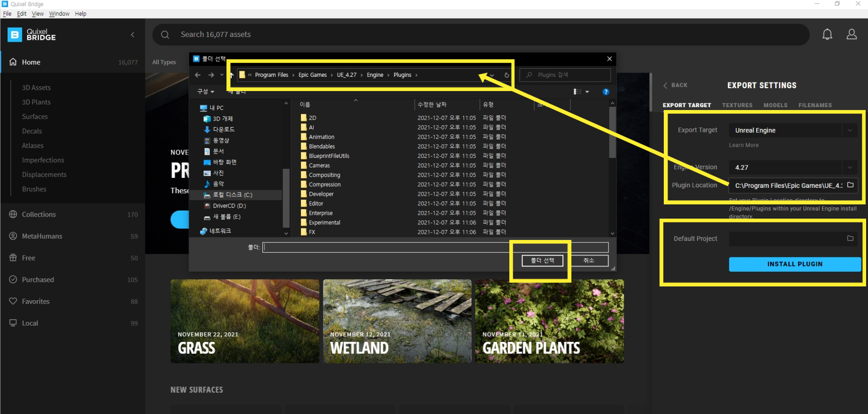This screenshot has width=868, height=414.
Task: Select 네트워크 in folder tree
Action: (220, 231)
